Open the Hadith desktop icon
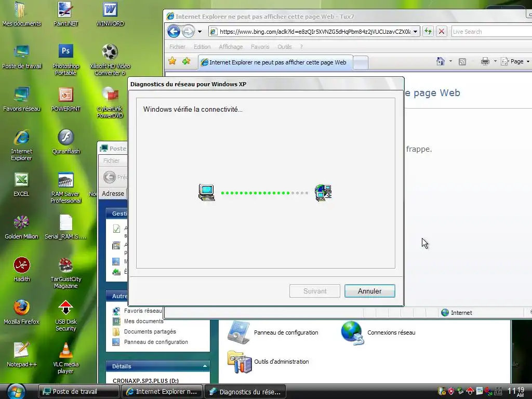532x399 pixels. click(22, 270)
